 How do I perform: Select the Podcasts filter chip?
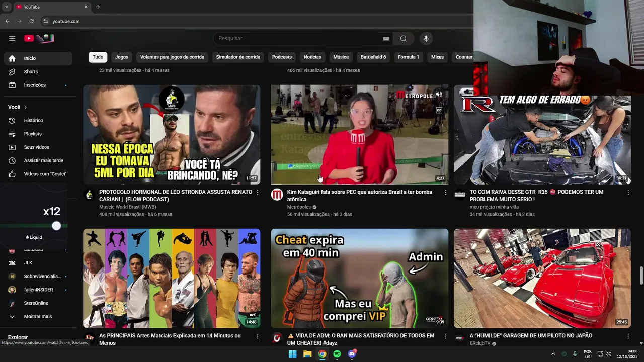(x=282, y=57)
